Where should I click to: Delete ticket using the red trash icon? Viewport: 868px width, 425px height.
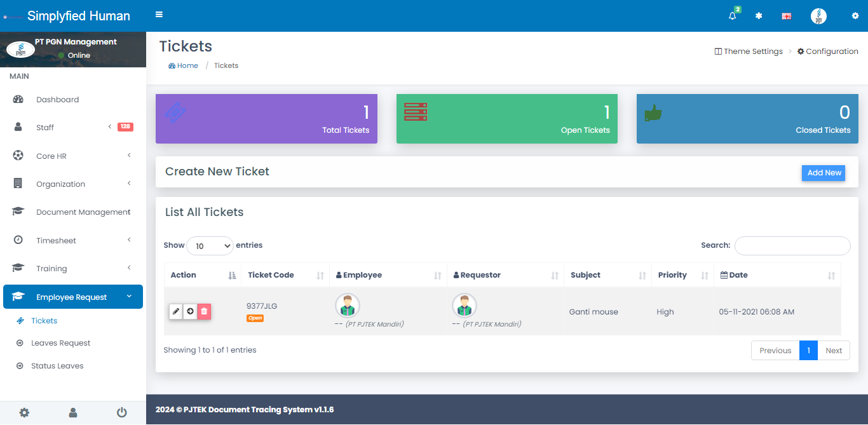click(204, 311)
